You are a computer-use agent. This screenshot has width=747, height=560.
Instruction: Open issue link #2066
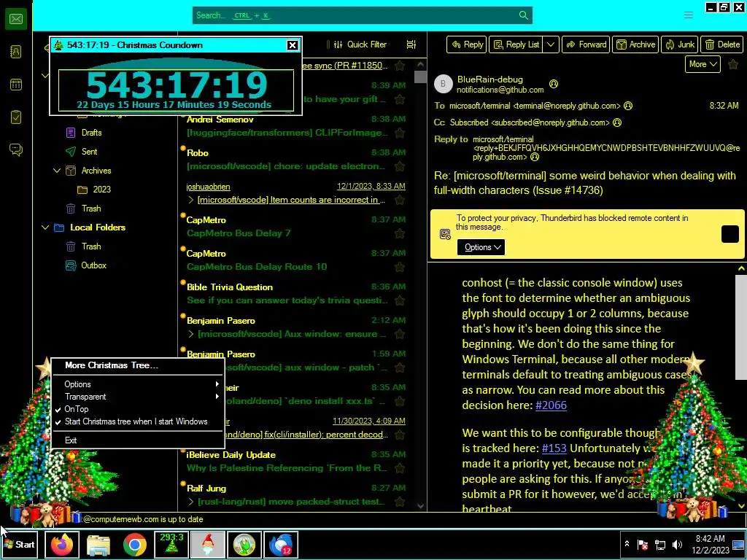click(551, 405)
